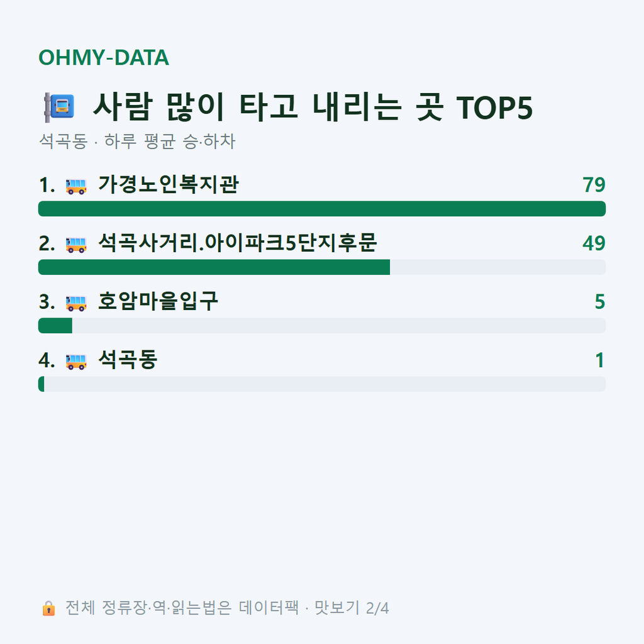Click the bus icon next to 호암마을입구

tap(76, 303)
